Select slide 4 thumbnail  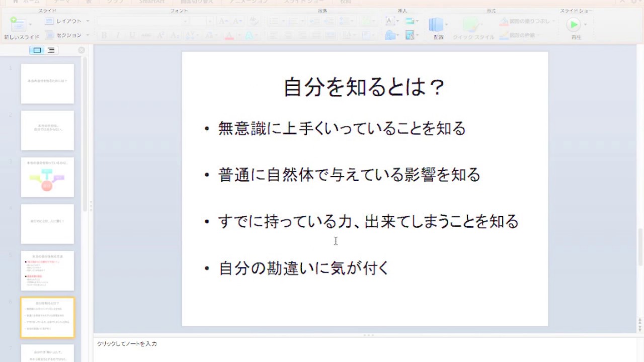tap(47, 224)
